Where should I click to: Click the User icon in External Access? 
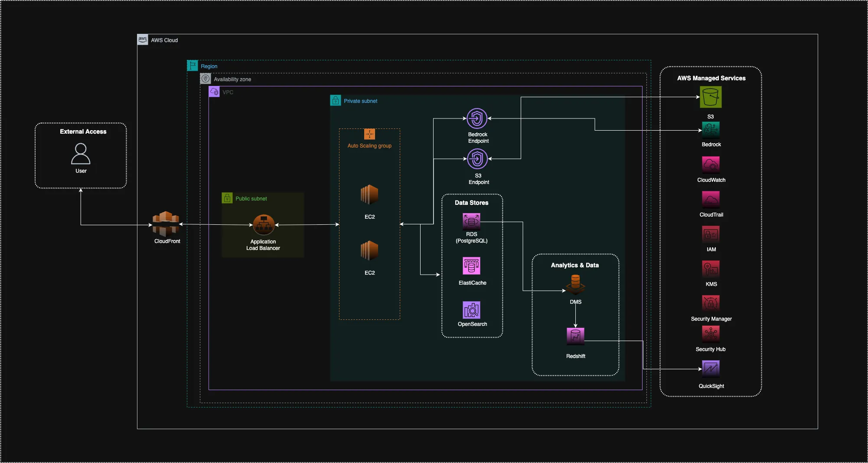pos(81,154)
